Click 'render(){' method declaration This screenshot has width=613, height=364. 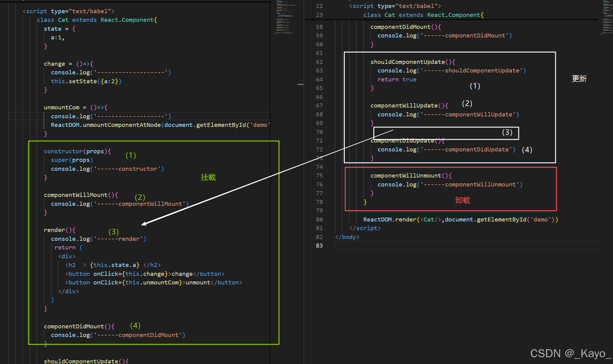coord(60,230)
